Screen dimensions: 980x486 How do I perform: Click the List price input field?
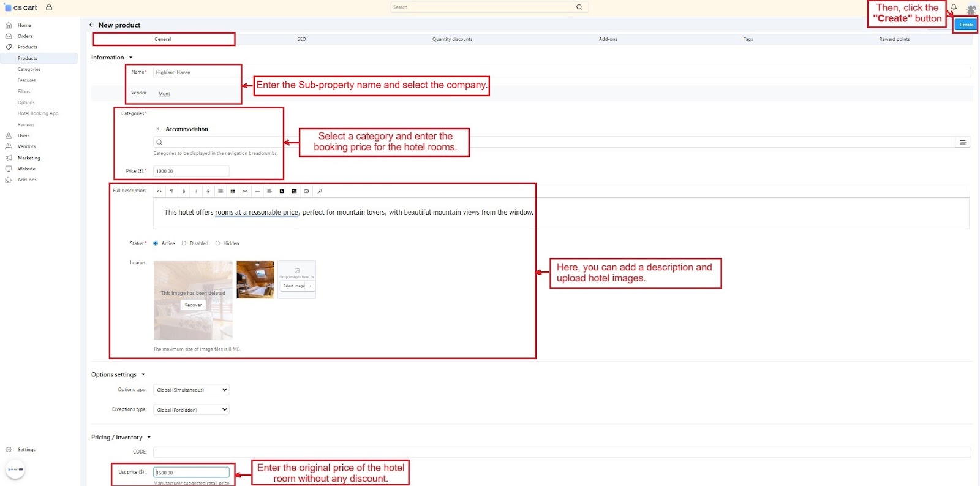point(191,473)
